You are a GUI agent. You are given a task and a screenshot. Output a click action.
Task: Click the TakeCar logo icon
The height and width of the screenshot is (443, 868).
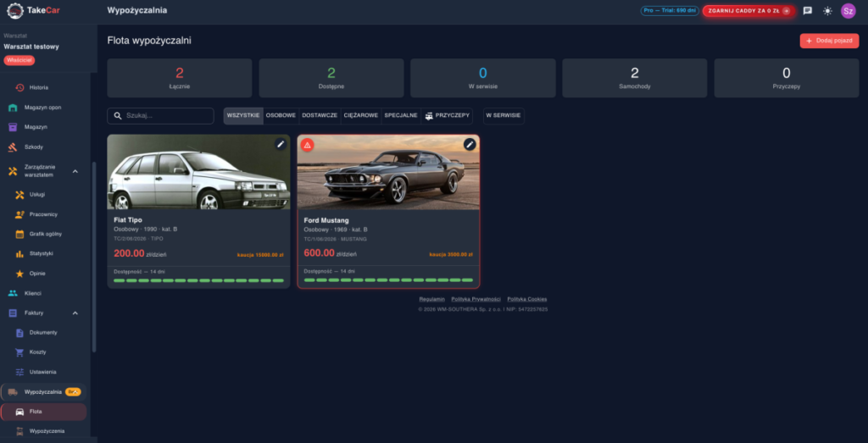[15, 10]
